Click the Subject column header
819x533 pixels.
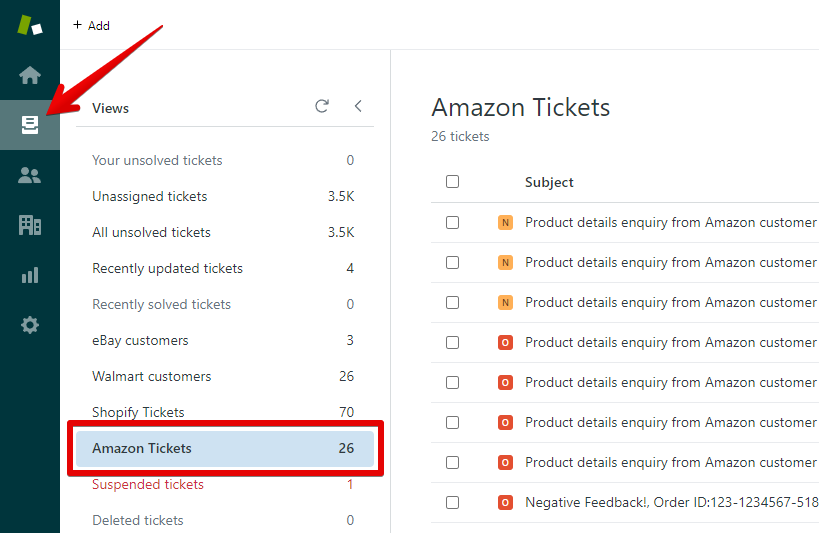click(x=549, y=182)
